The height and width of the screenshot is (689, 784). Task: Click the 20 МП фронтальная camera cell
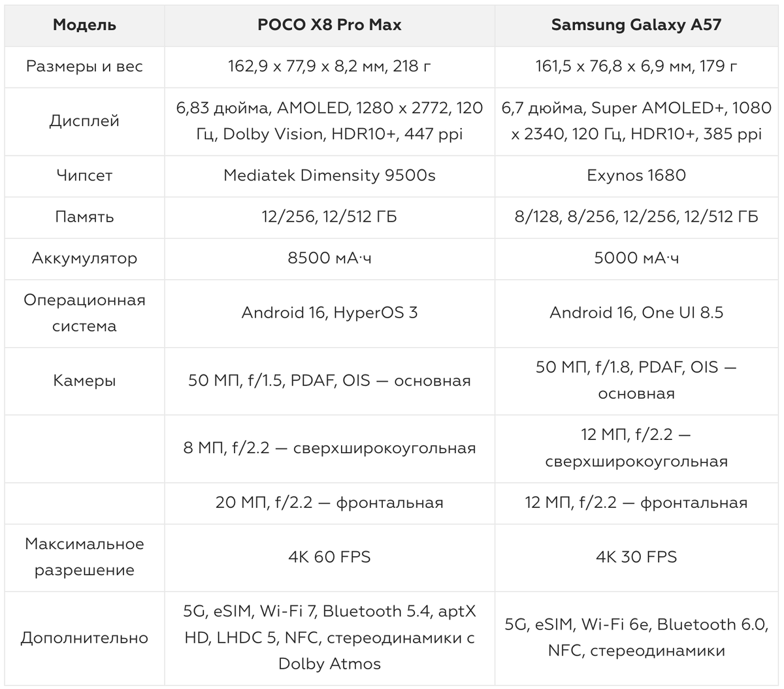tap(329, 503)
